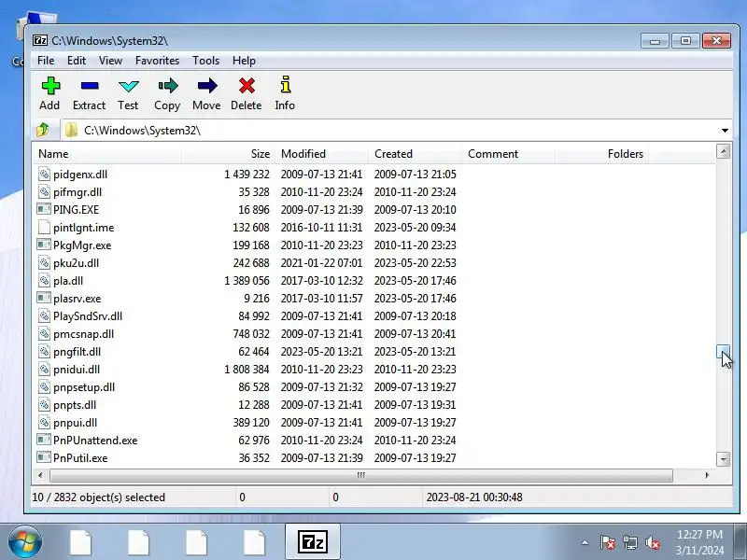Click the vertical scrollbar up arrow
The height and width of the screenshot is (560, 747).
(x=723, y=151)
